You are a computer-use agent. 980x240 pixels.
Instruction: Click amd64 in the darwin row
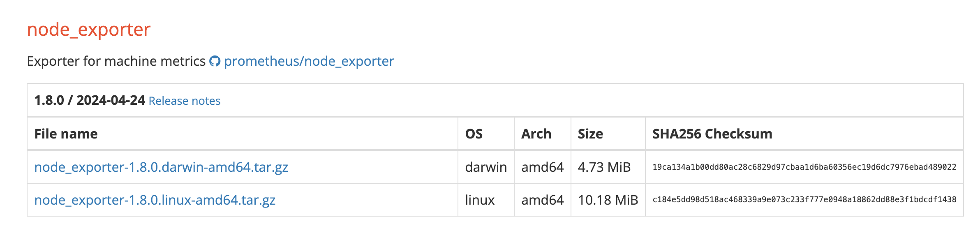543,167
